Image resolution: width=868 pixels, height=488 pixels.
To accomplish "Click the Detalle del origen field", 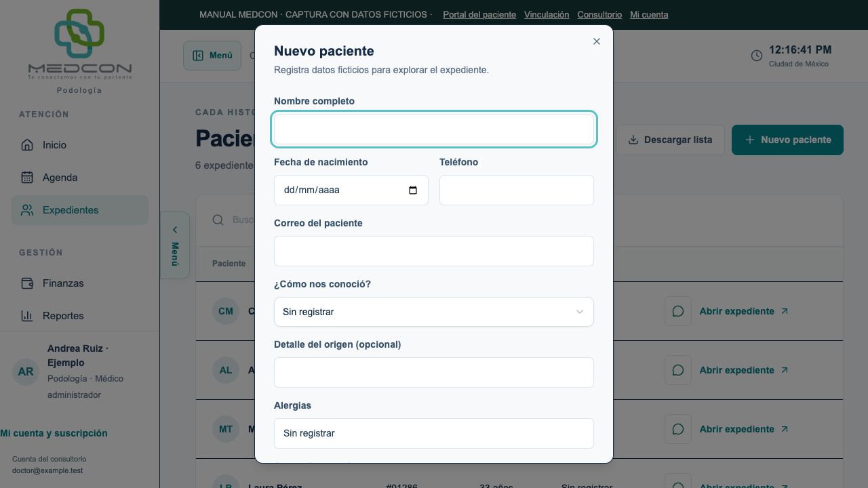I will (x=434, y=372).
